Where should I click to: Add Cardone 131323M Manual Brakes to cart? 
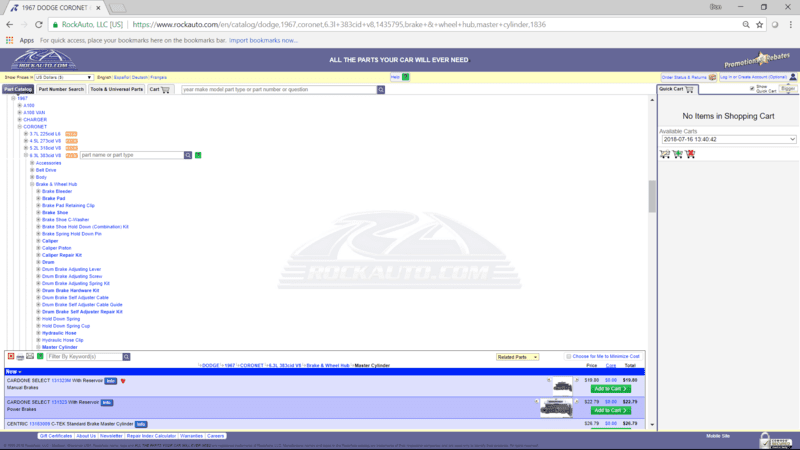611,389
